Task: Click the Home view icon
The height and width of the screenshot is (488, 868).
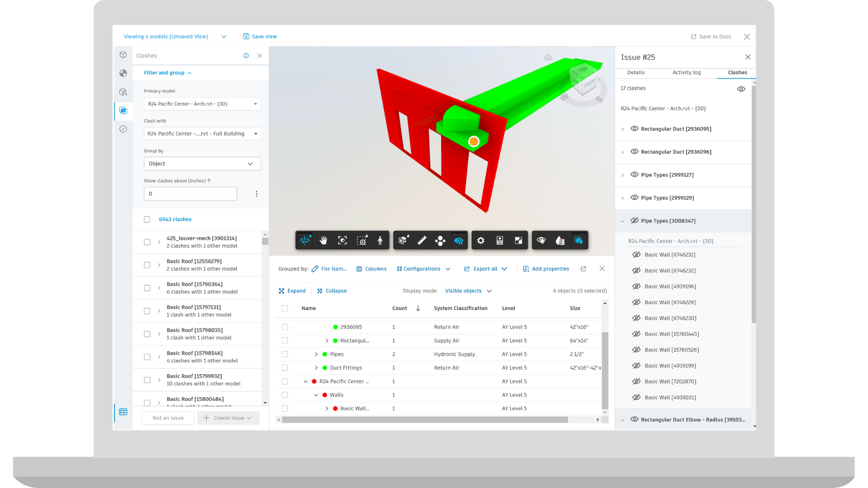Action: pos(548,57)
